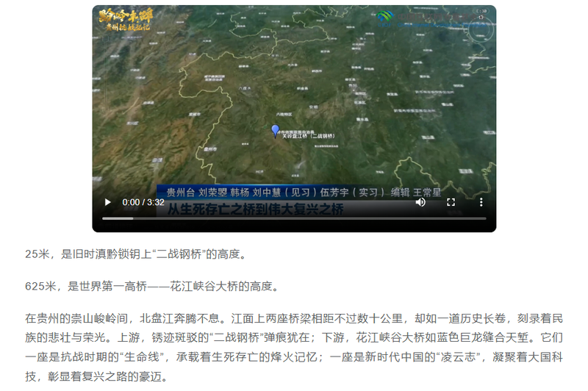Enter fullscreen video mode
Screen dimensions: 588x391
(x=451, y=202)
